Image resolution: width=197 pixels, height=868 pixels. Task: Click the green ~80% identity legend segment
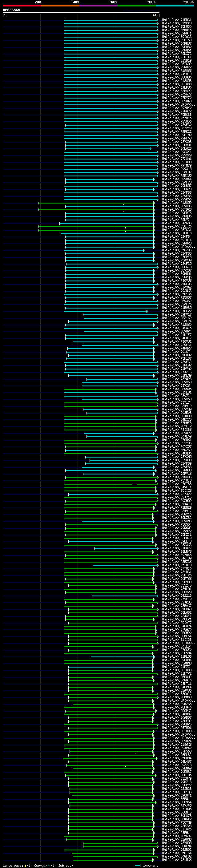[x=137, y=6]
